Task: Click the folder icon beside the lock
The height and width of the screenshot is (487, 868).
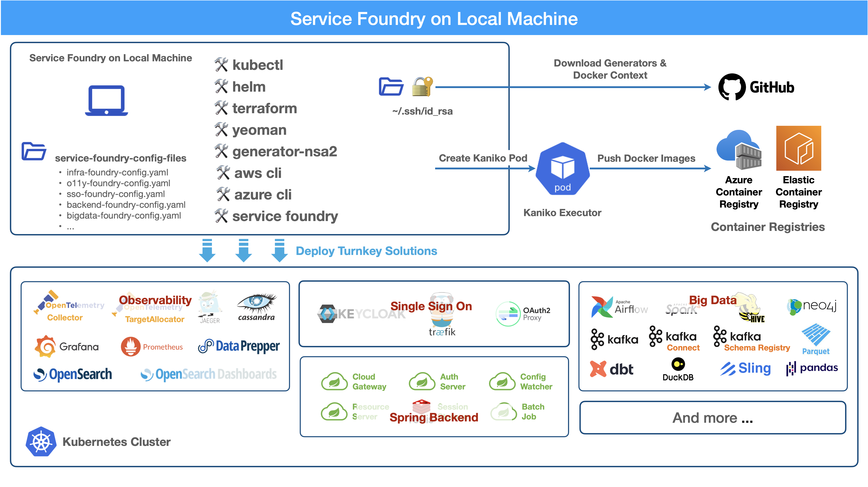Action: tap(391, 86)
